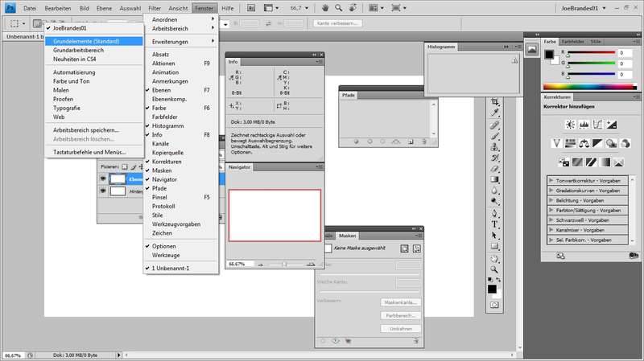Add a pixel mask in Masken panel
This screenshot has height=361, width=644.
click(x=405, y=249)
